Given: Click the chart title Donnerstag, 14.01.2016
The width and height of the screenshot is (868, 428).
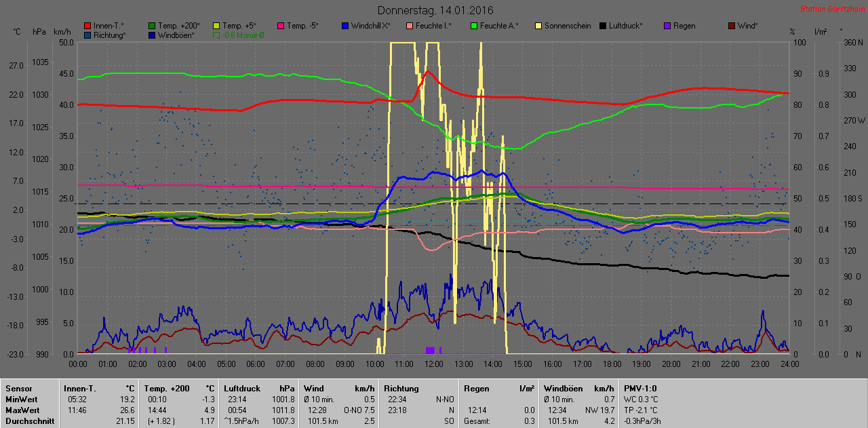Looking at the screenshot, I should click(435, 10).
